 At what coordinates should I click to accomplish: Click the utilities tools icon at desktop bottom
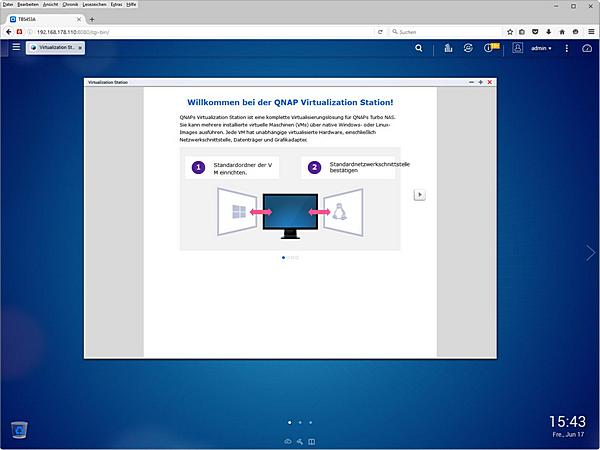[x=300, y=442]
